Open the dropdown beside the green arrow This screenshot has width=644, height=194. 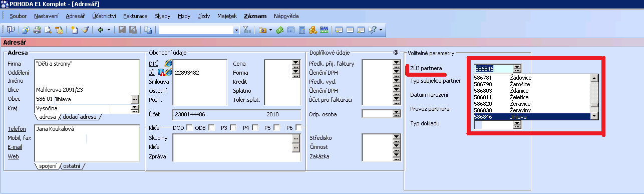109,30
